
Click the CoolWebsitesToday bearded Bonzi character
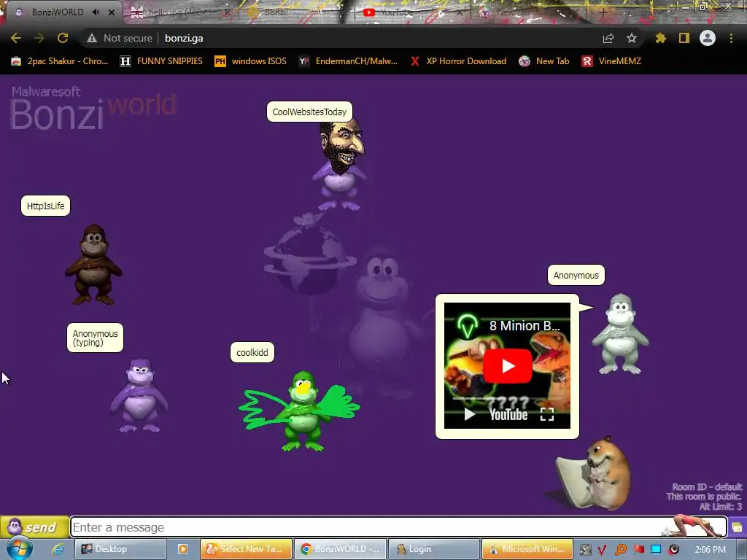(340, 166)
